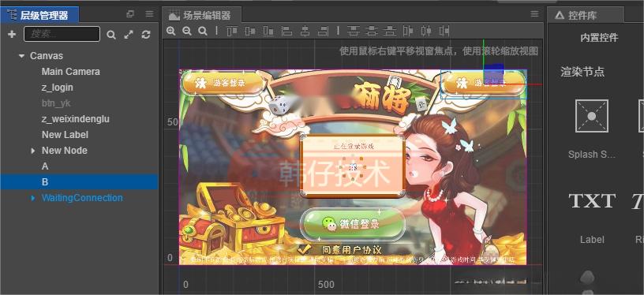Collapse the Canvas node tree
Image resolution: width=644 pixels, height=295 pixels.
tap(22, 56)
